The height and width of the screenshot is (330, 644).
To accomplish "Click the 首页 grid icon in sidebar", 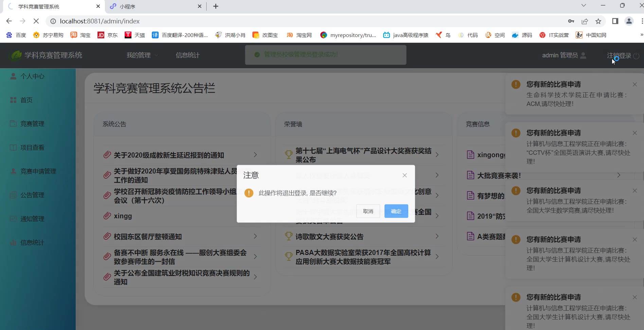I will pyautogui.click(x=13, y=100).
